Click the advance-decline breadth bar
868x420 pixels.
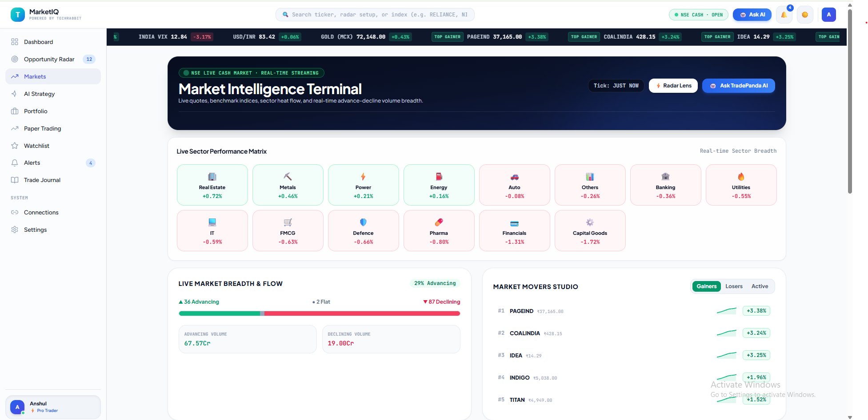[x=320, y=313]
